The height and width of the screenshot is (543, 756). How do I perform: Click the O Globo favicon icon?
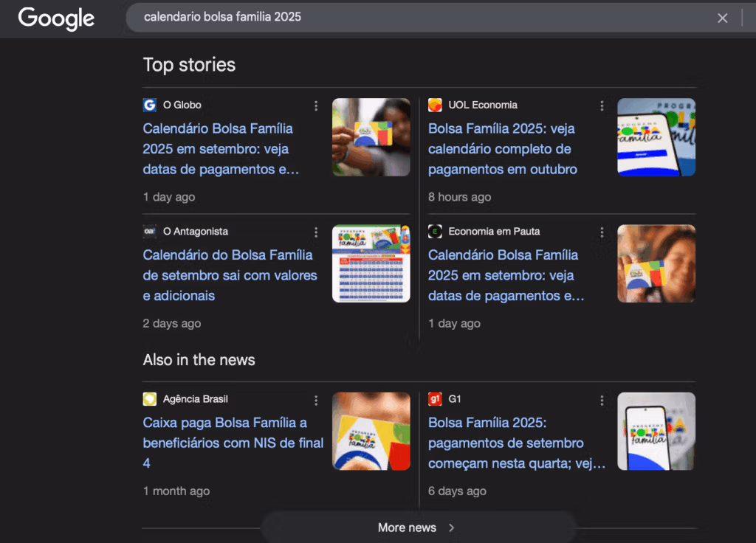point(150,106)
